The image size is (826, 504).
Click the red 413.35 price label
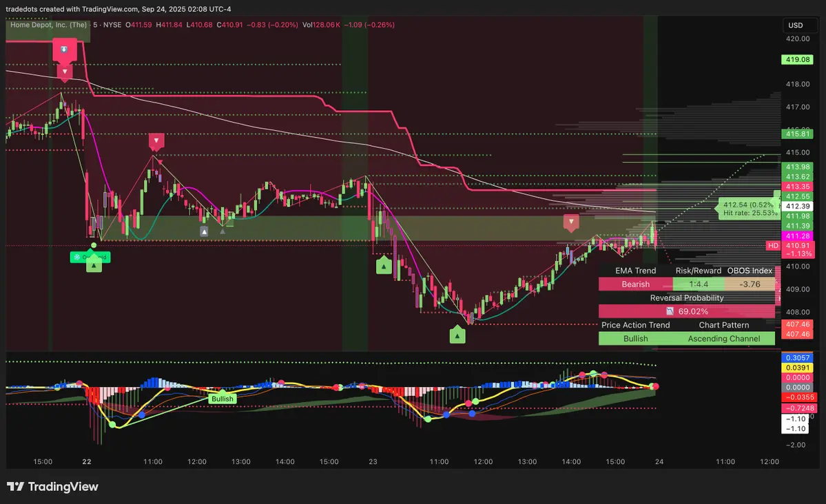tap(798, 187)
